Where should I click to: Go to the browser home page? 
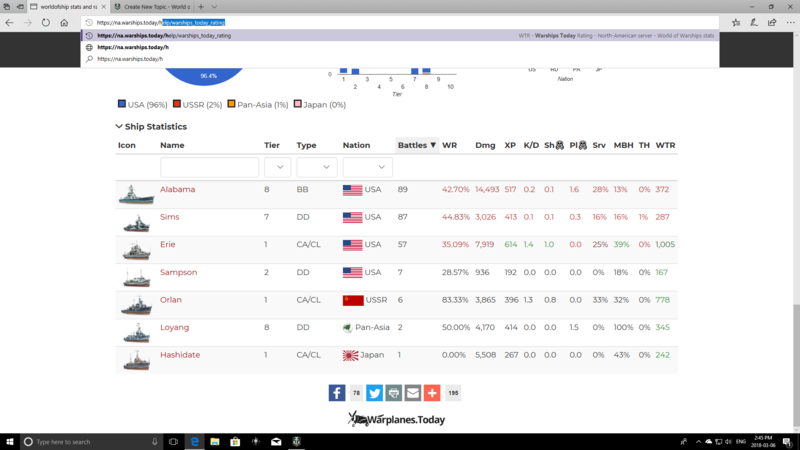click(x=65, y=22)
